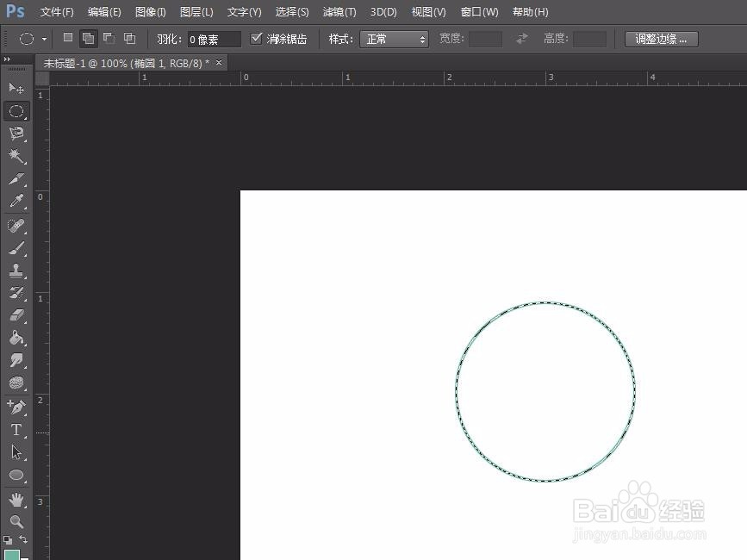The height and width of the screenshot is (560, 747).
Task: Toggle the anti-alias checkbox
Action: 256,38
